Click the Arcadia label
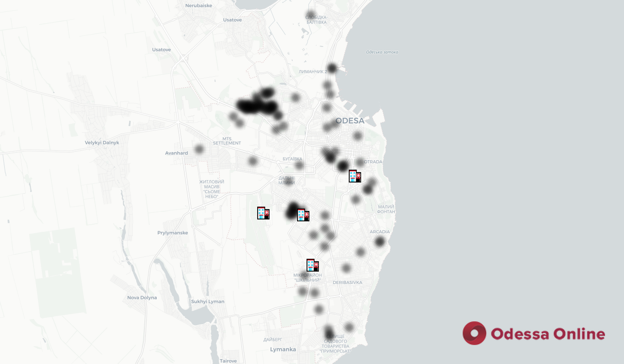This screenshot has width=624, height=364. click(x=380, y=232)
